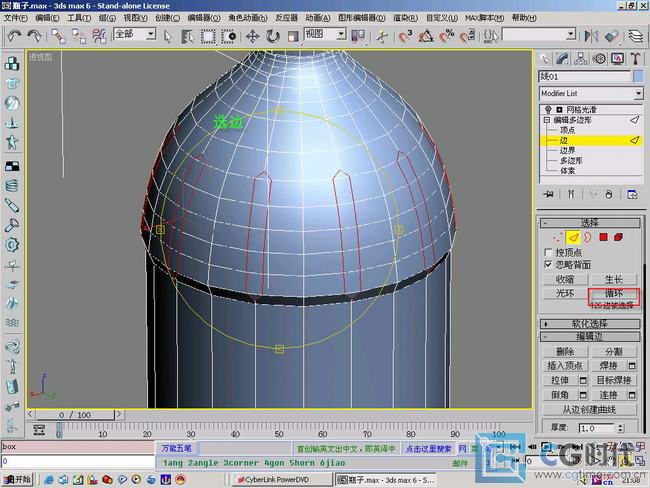Toggle the Pin Stack button
Image resolution: width=650 pixels, height=488 pixels.
(548, 194)
